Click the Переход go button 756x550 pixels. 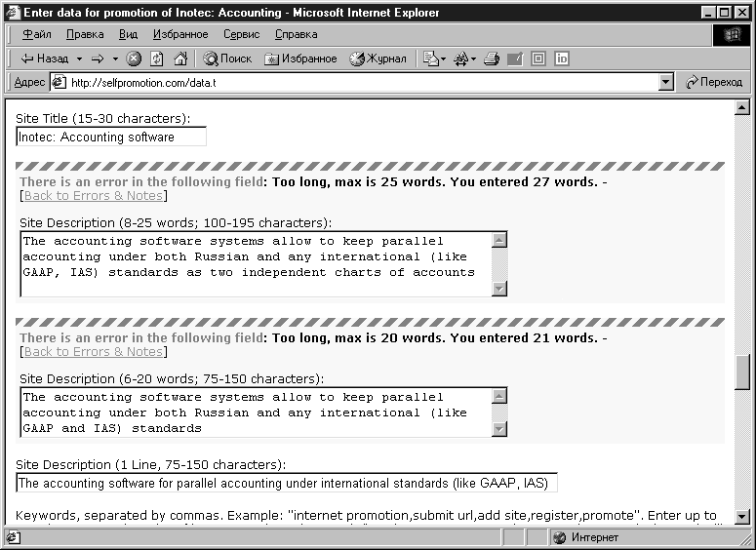click(714, 83)
